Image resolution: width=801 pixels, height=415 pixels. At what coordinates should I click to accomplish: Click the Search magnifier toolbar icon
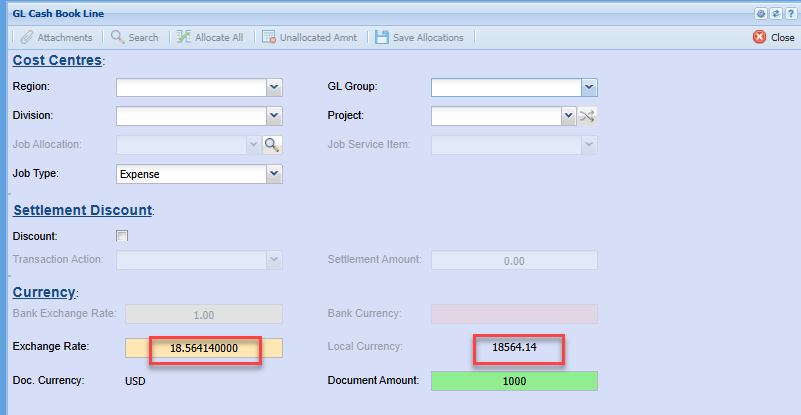tap(117, 37)
